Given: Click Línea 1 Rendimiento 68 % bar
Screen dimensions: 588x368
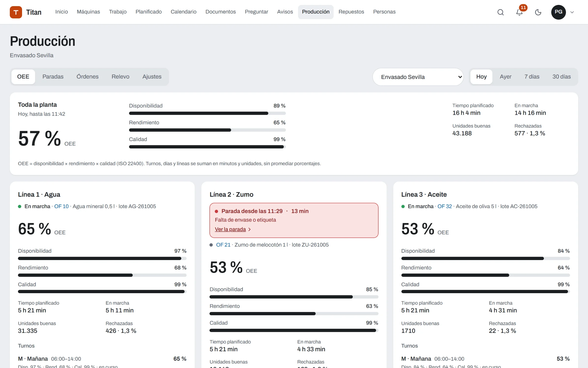Looking at the screenshot, I should pos(102,275).
